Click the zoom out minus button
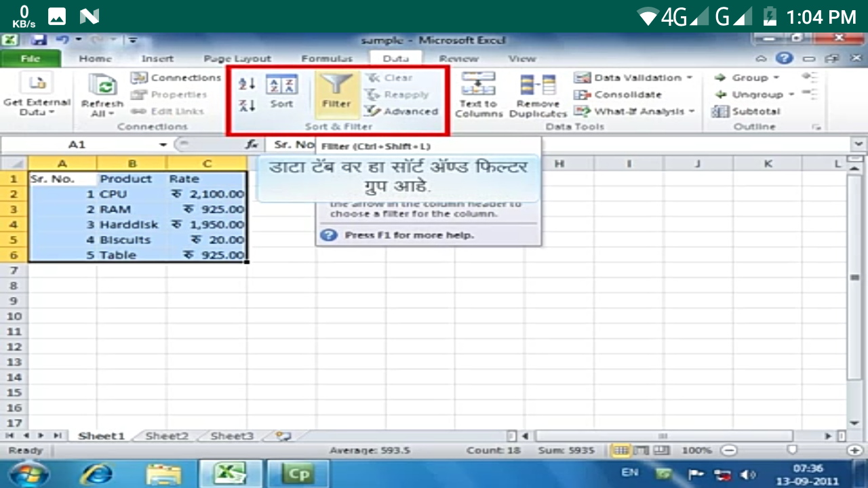Image resolution: width=868 pixels, height=488 pixels. pyautogui.click(x=728, y=451)
